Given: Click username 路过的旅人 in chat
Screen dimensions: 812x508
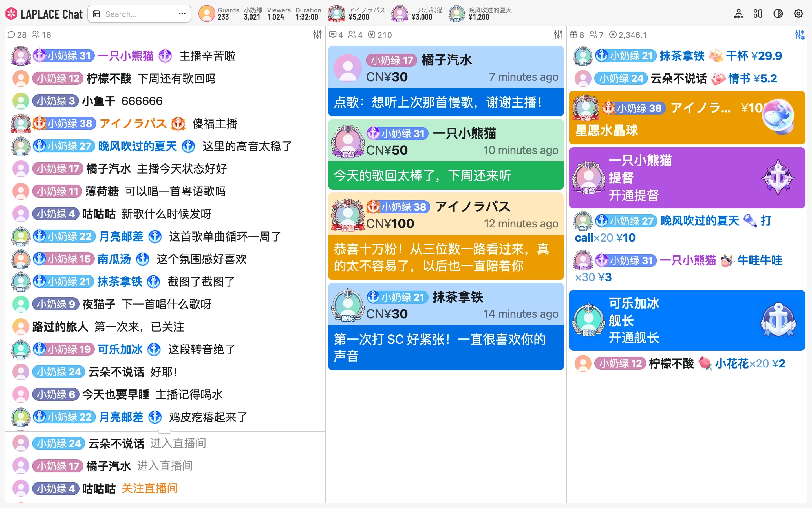Looking at the screenshot, I should (x=60, y=327).
